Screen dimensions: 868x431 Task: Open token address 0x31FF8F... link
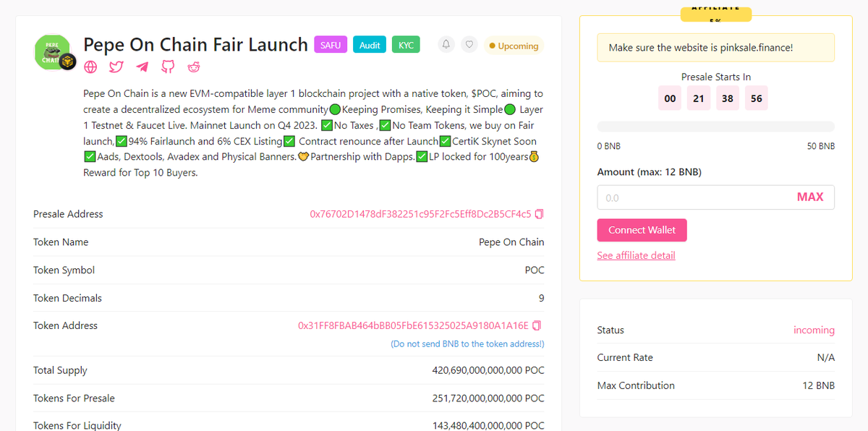pos(413,325)
